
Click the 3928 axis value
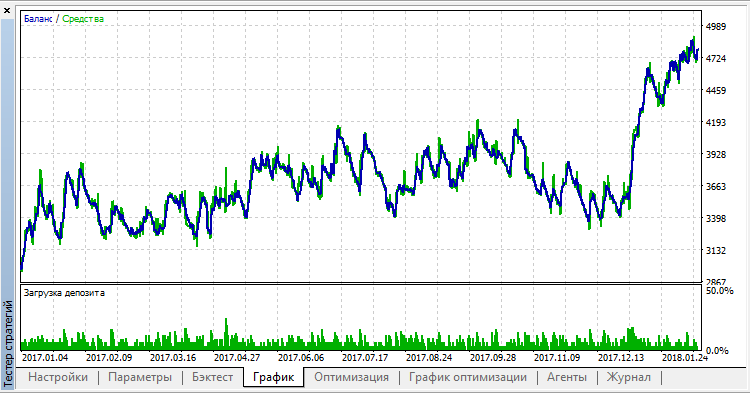tap(716, 154)
